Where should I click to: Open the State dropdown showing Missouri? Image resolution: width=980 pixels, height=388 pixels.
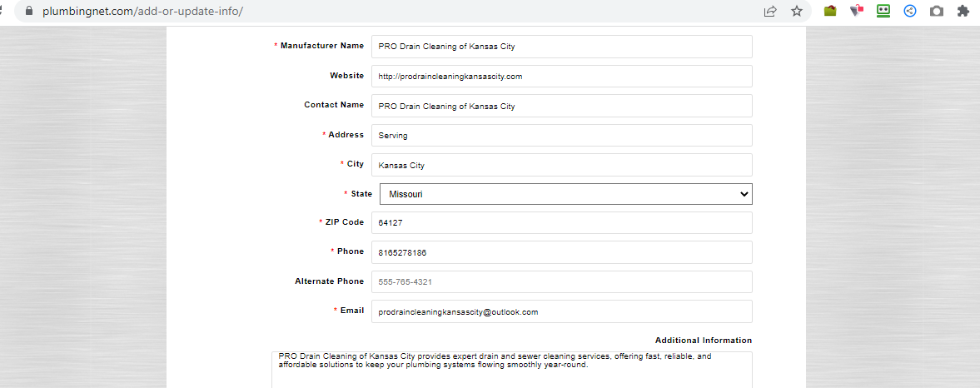tap(566, 194)
